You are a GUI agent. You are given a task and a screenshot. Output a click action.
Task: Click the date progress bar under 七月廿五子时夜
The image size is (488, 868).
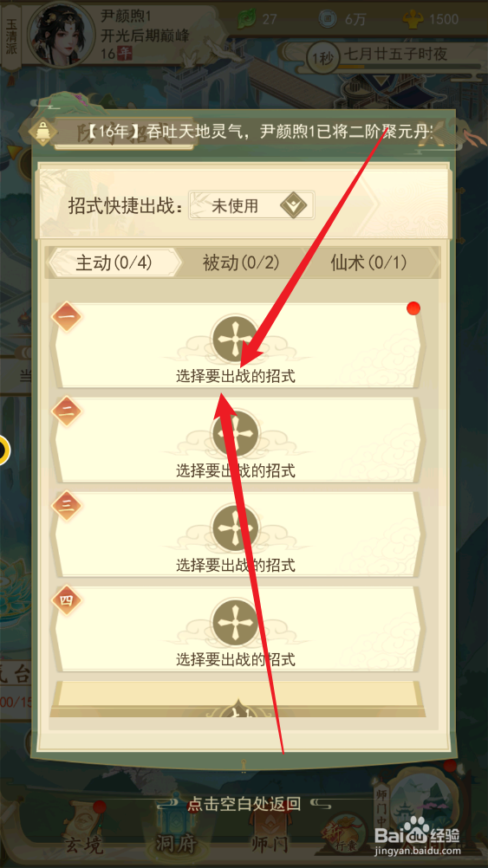410,68
